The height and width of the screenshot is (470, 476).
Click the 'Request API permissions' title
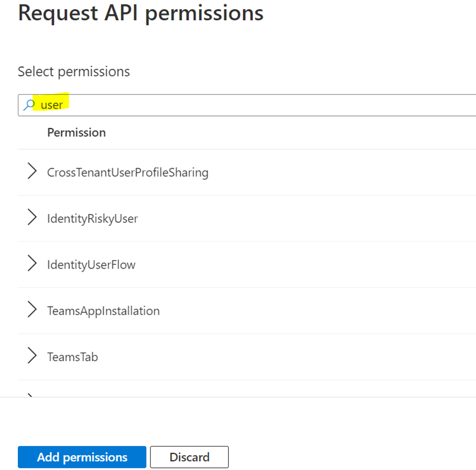coord(140,13)
